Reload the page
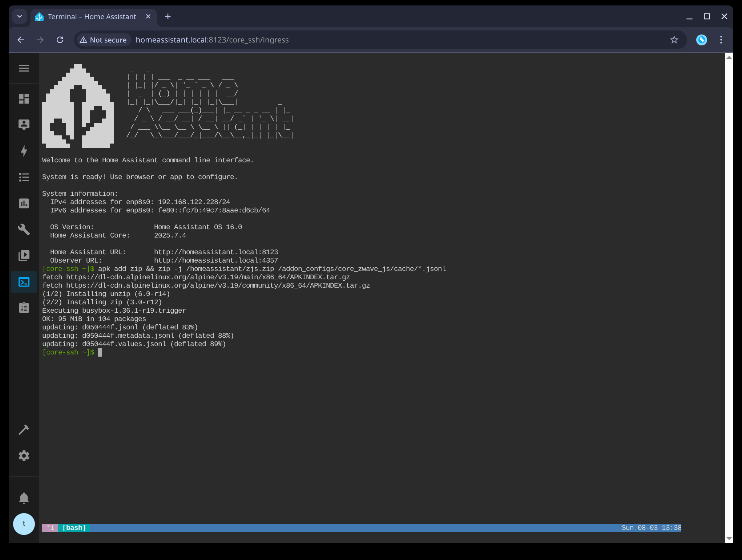The height and width of the screenshot is (560, 742). [x=60, y=40]
